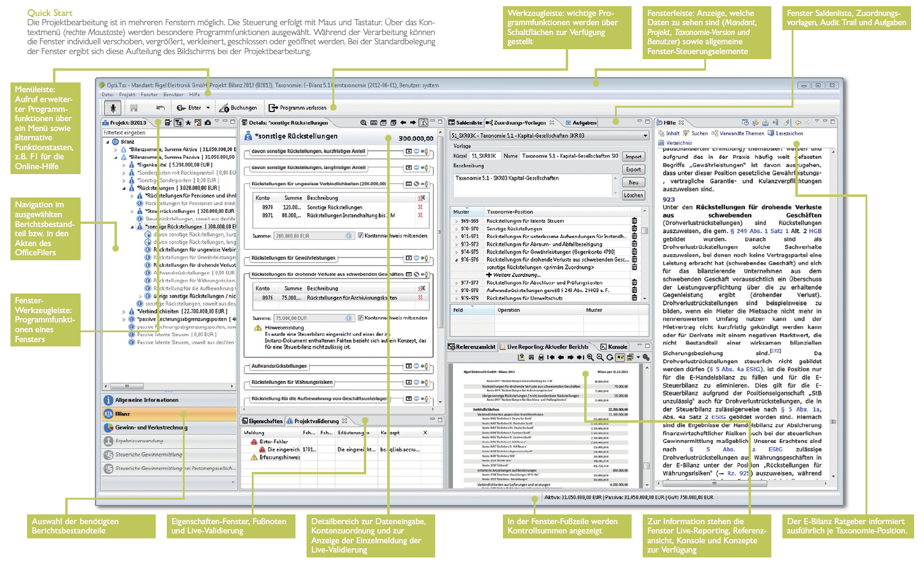Toggle Kontennachweis mitsenden checkbox beside 200.000,00 EUR
This screenshot has width=924, height=571.
[360, 236]
